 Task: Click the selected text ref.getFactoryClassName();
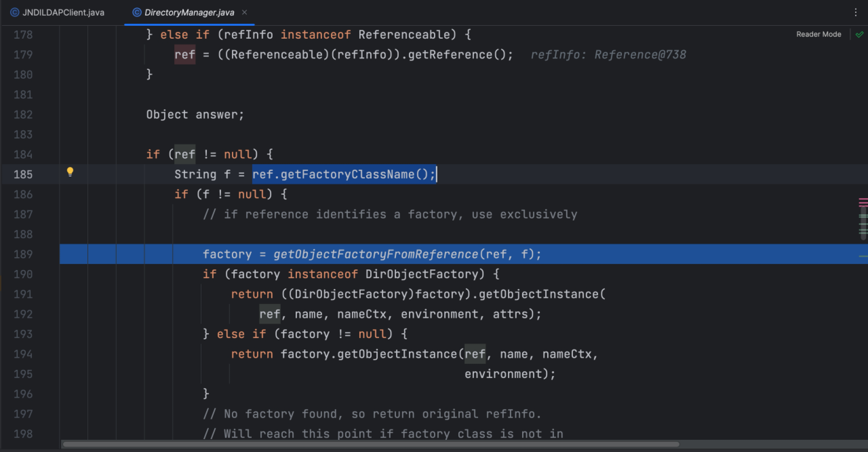pos(344,174)
